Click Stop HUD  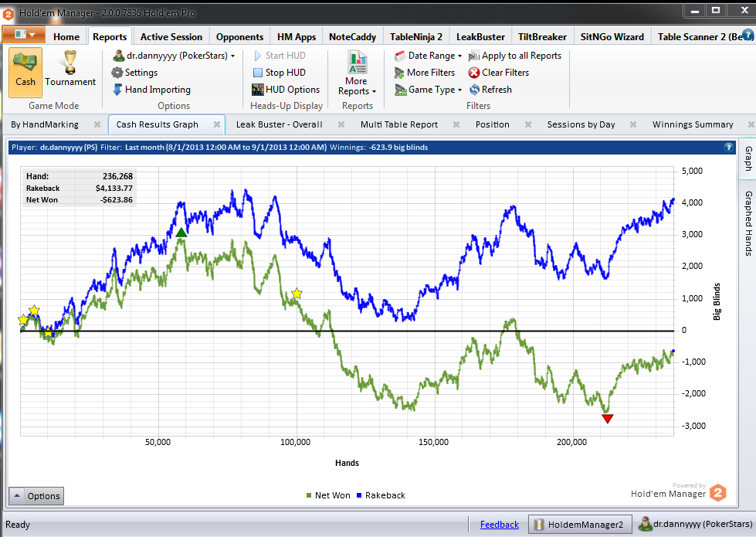pos(280,73)
